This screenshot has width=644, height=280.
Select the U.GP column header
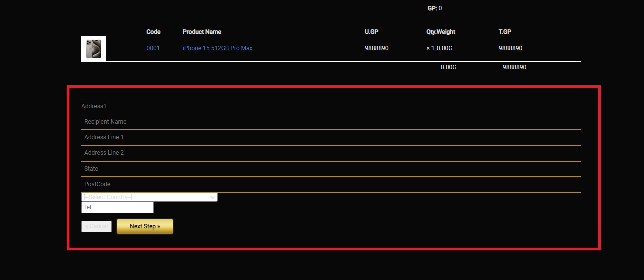[371, 32]
